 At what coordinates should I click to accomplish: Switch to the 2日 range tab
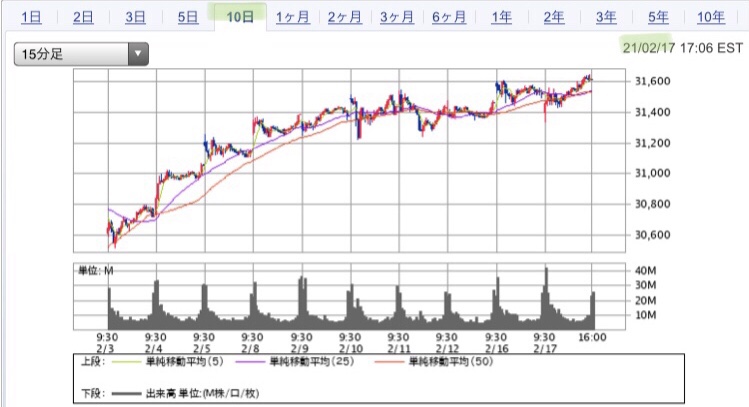(83, 18)
